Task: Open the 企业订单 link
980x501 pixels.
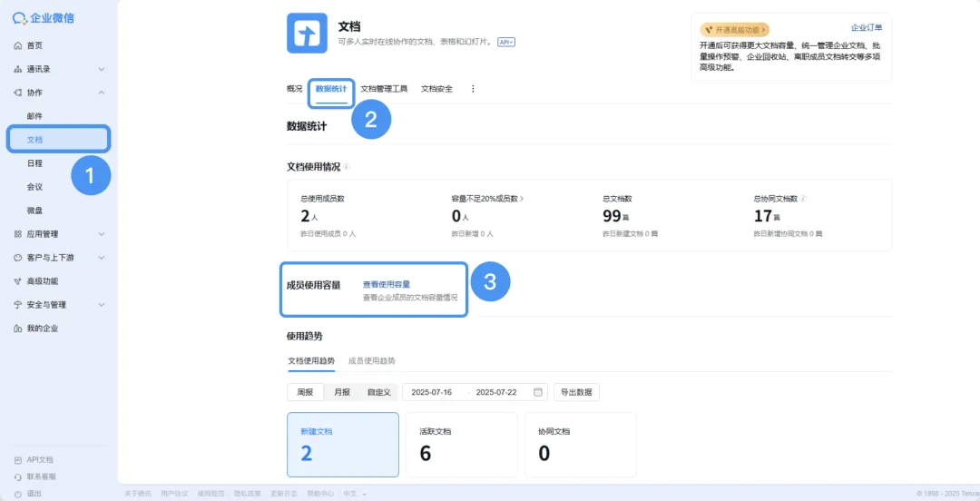Action: coord(867,27)
